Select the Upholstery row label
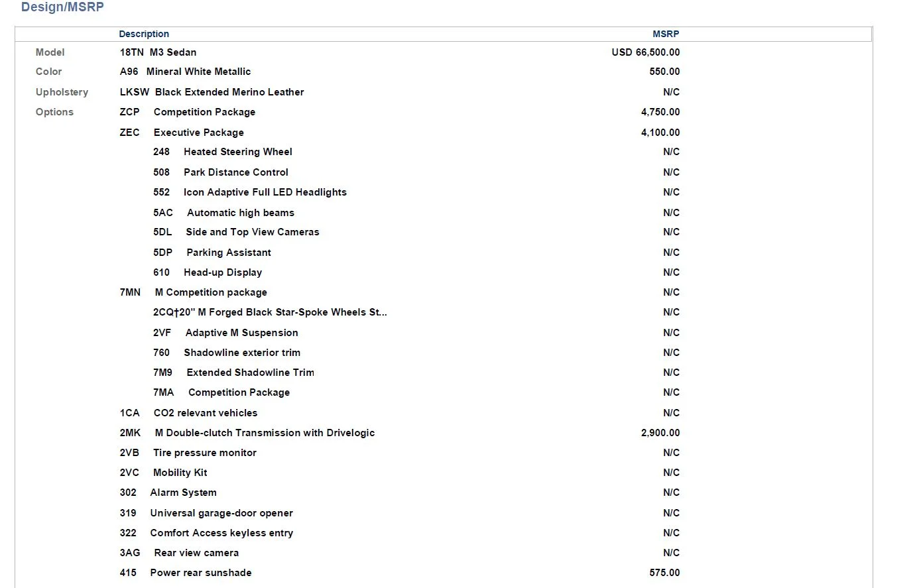The height and width of the screenshot is (588, 921). tap(62, 92)
